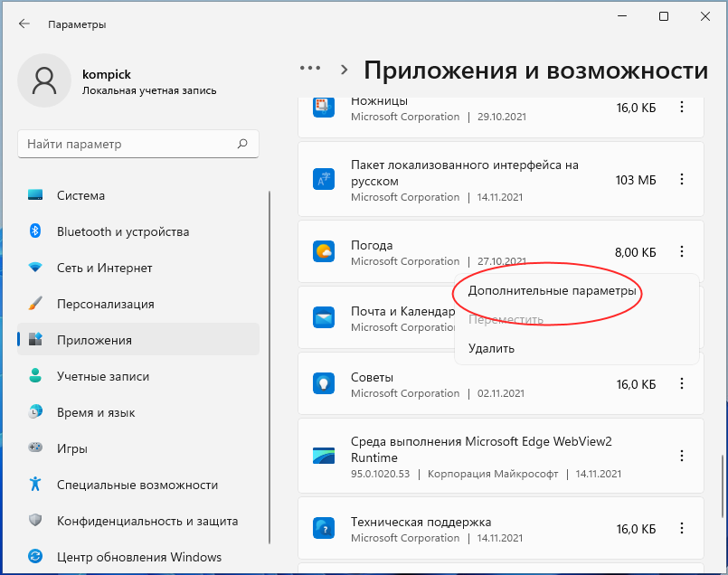Focus the Найти параметр search field
This screenshot has width=728, height=575.
[137, 144]
